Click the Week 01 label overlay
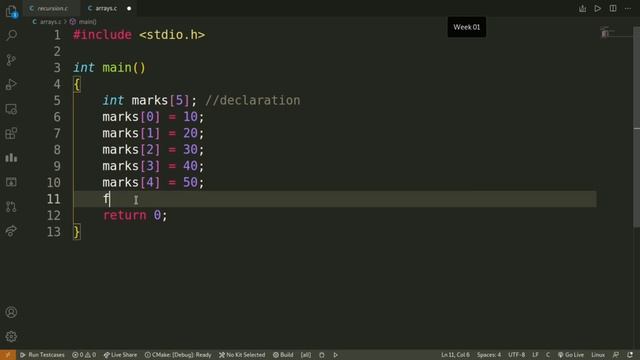This screenshot has height=360, width=640. [x=467, y=27]
